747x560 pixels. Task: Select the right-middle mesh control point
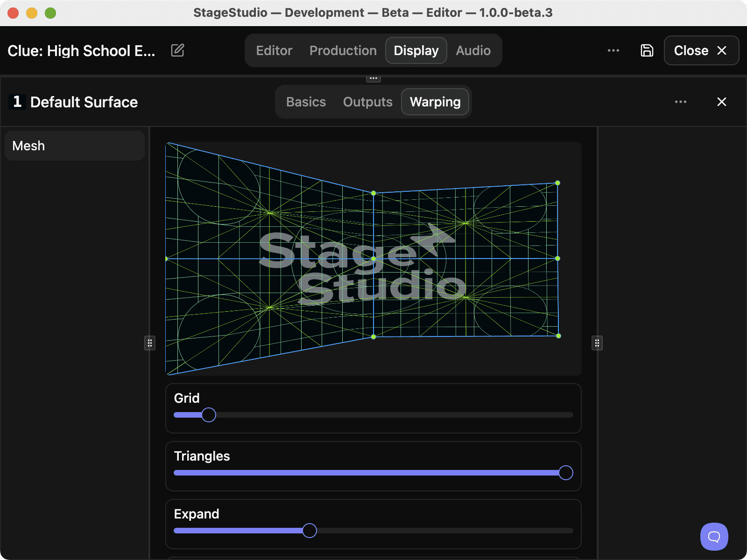pos(558,258)
